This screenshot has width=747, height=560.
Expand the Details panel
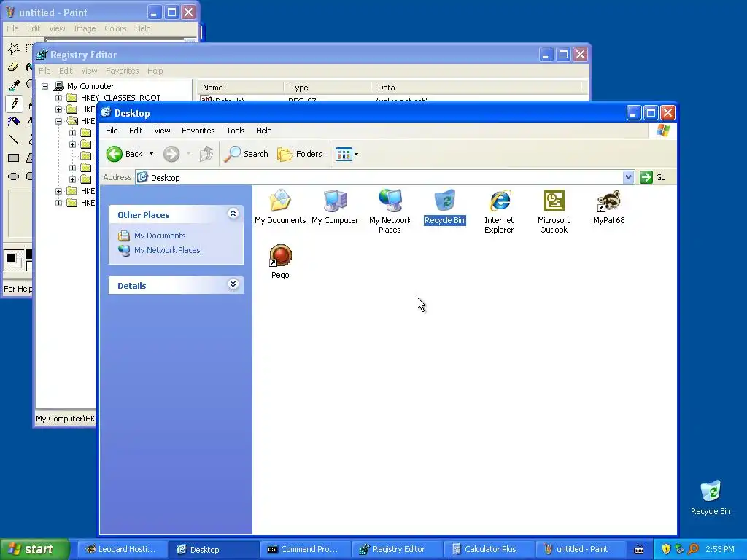[233, 284]
